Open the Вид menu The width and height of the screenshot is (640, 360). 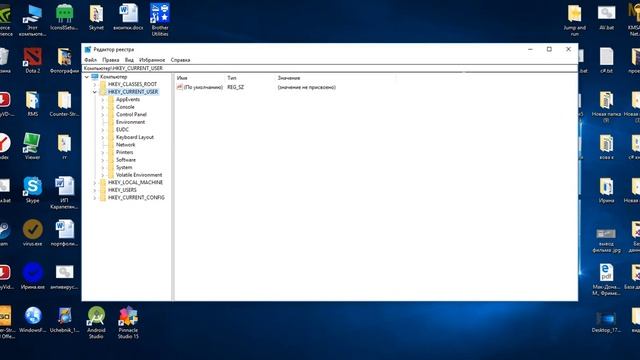(x=129, y=60)
